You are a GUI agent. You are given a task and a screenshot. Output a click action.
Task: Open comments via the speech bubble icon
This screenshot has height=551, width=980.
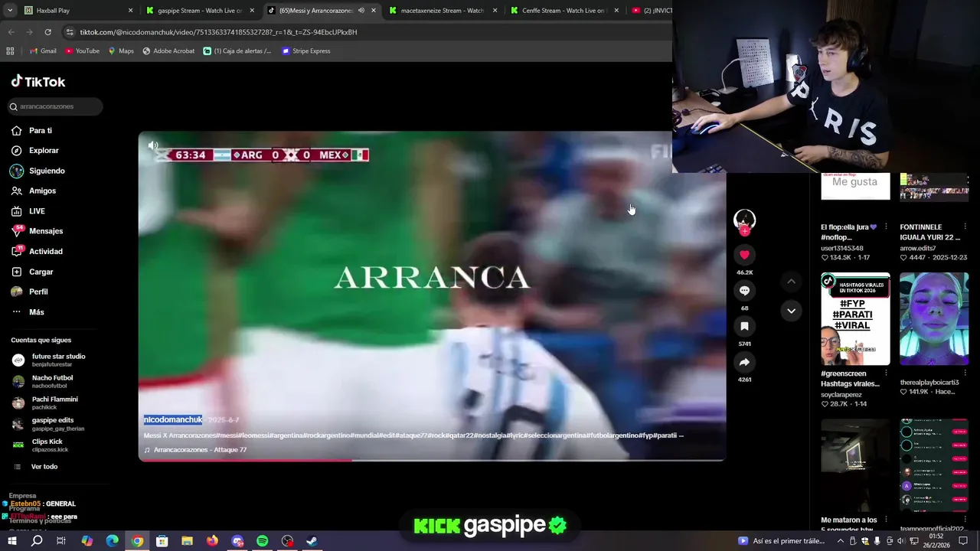(x=744, y=291)
